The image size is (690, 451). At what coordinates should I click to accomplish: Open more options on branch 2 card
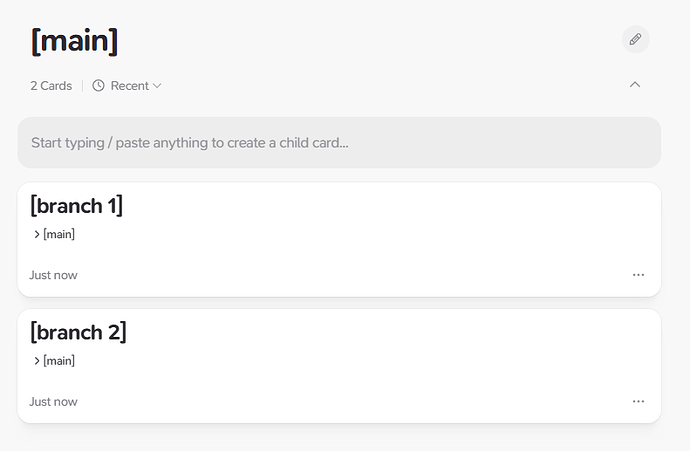click(638, 402)
